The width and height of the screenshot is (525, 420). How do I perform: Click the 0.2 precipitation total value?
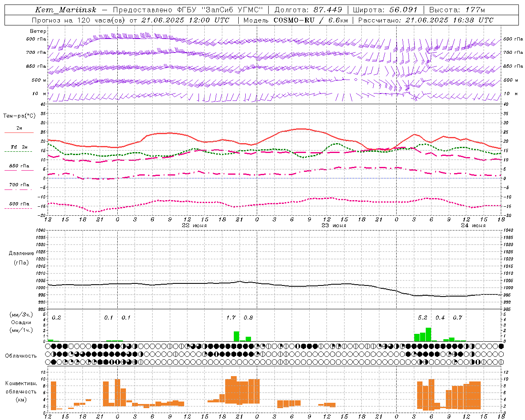pos(57,318)
